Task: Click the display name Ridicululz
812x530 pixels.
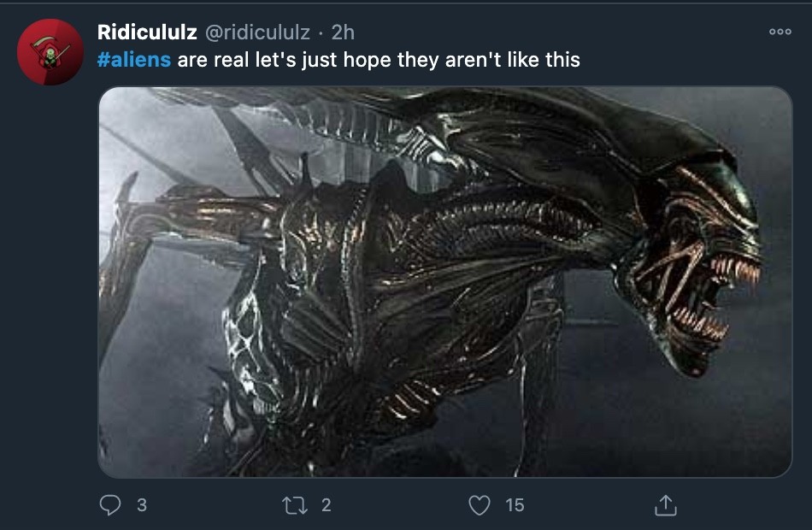Action: coord(147,32)
